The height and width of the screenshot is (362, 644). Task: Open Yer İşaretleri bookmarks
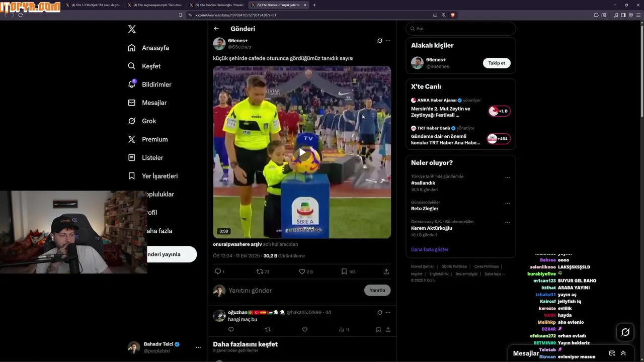tap(152, 176)
